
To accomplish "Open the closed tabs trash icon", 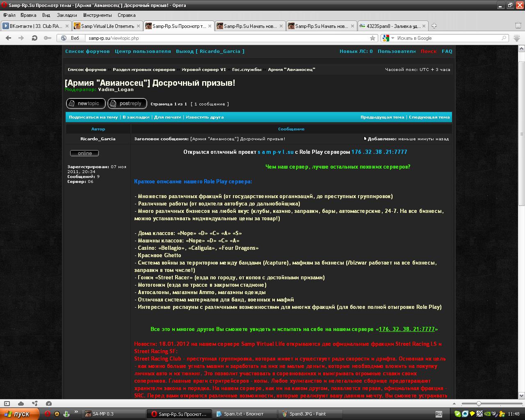I will pyautogui.click(x=518, y=25).
